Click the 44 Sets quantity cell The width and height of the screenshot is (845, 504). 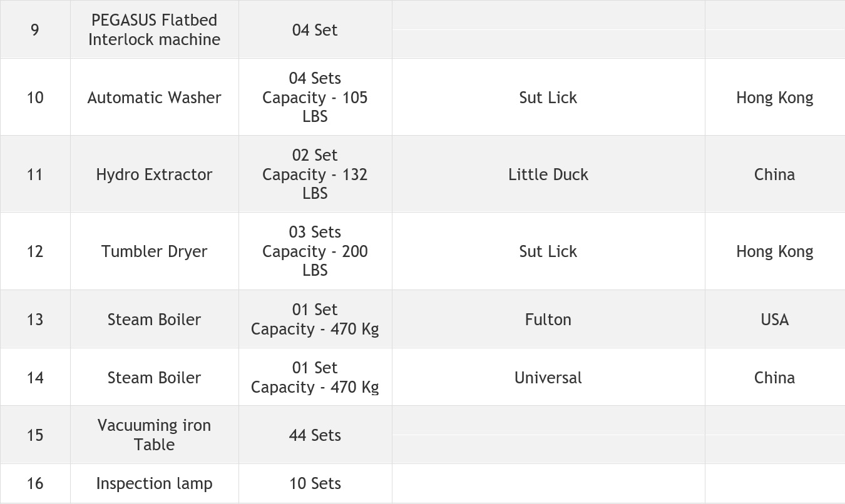pyautogui.click(x=315, y=435)
